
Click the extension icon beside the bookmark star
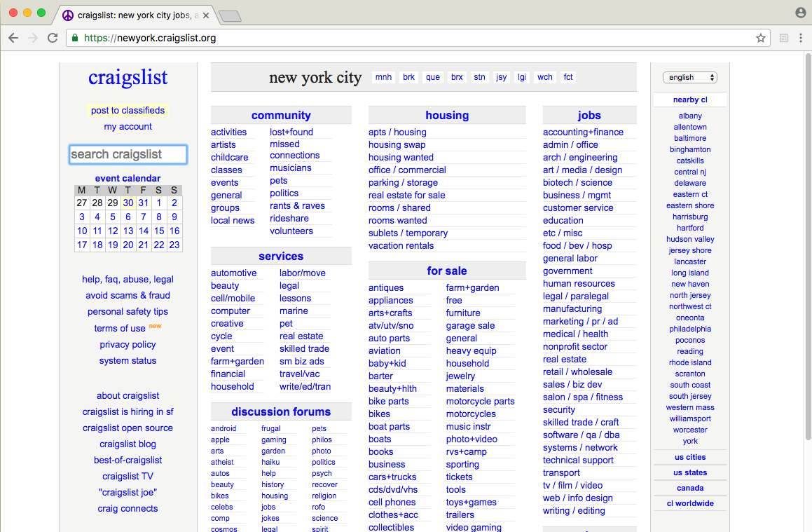click(784, 38)
